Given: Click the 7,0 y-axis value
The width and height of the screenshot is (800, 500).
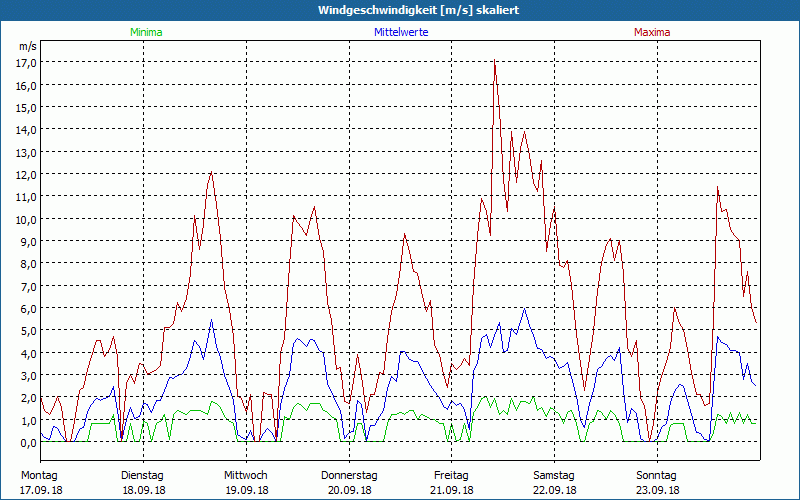Looking at the screenshot, I should (28, 286).
